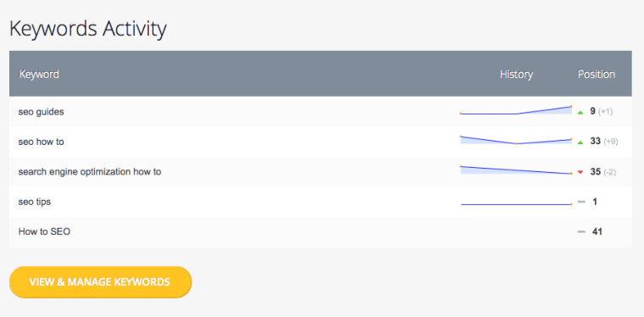View search engine optimization how to sparkline
Image resolution: width=644 pixels, height=317 pixels.
point(516,170)
